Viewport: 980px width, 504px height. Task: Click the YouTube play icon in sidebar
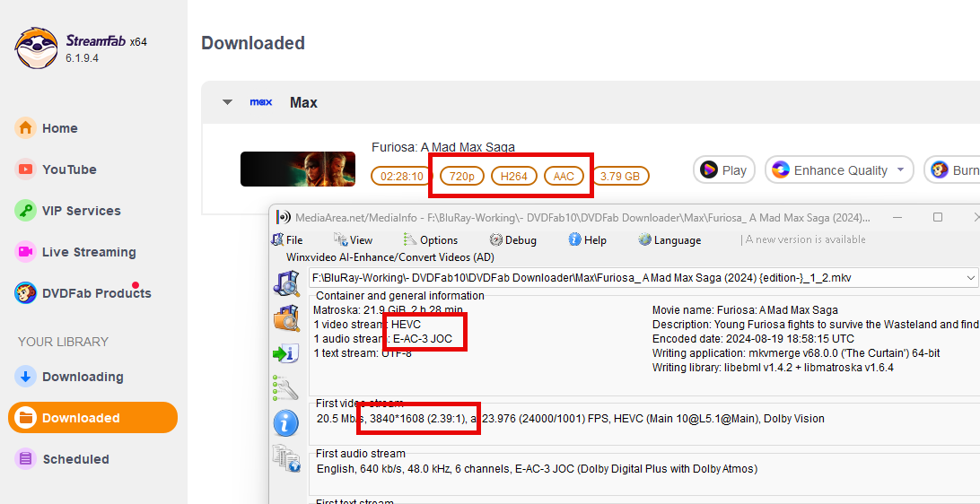click(26, 169)
